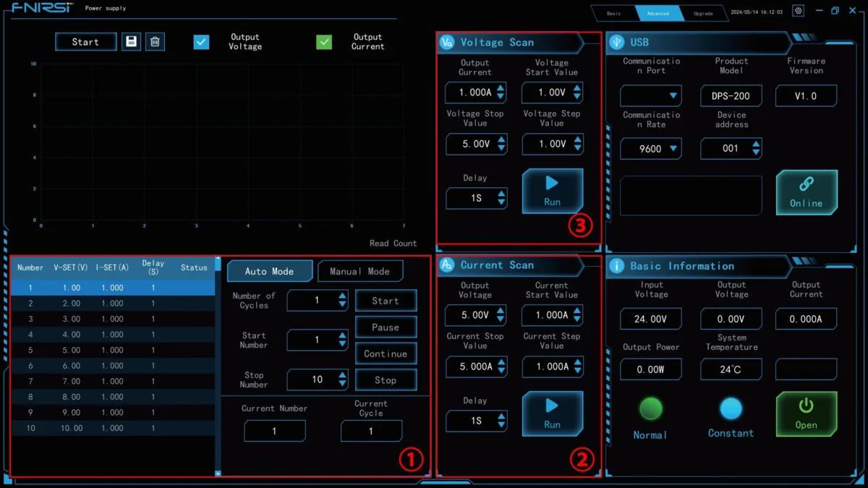
Task: Switch to the Basic tab
Action: point(613,13)
